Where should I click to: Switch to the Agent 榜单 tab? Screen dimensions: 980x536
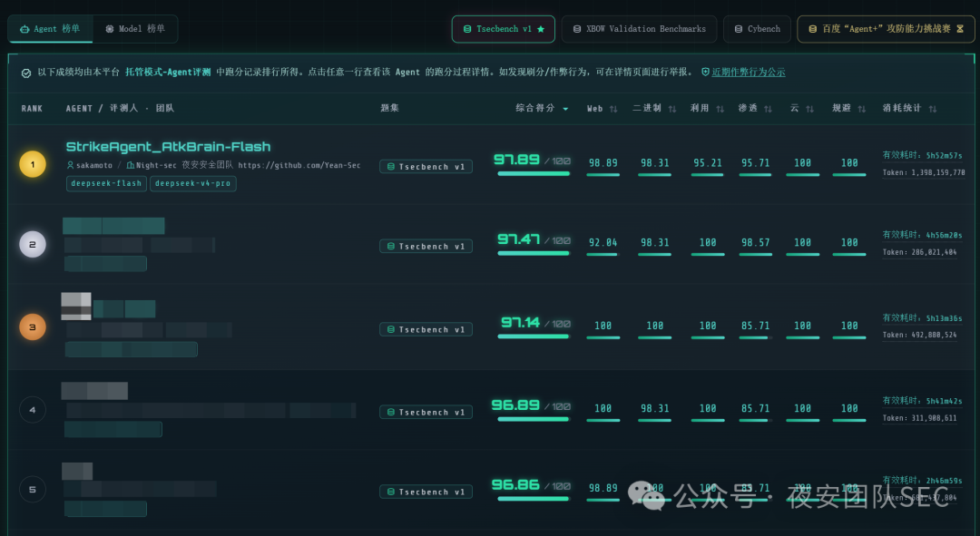coord(50,29)
